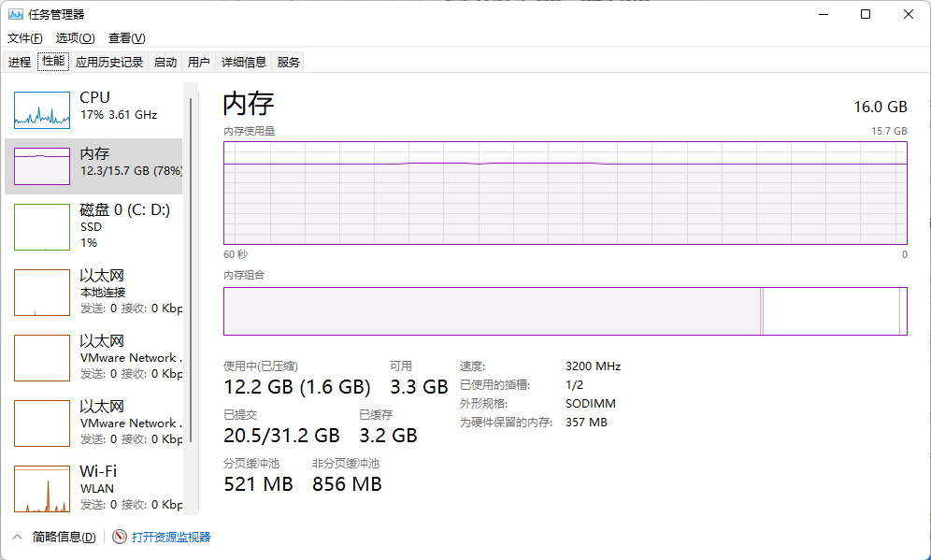This screenshot has height=560, width=931.
Task: Select the Wi-Fi WLAN graph thumbnail
Action: (42, 489)
